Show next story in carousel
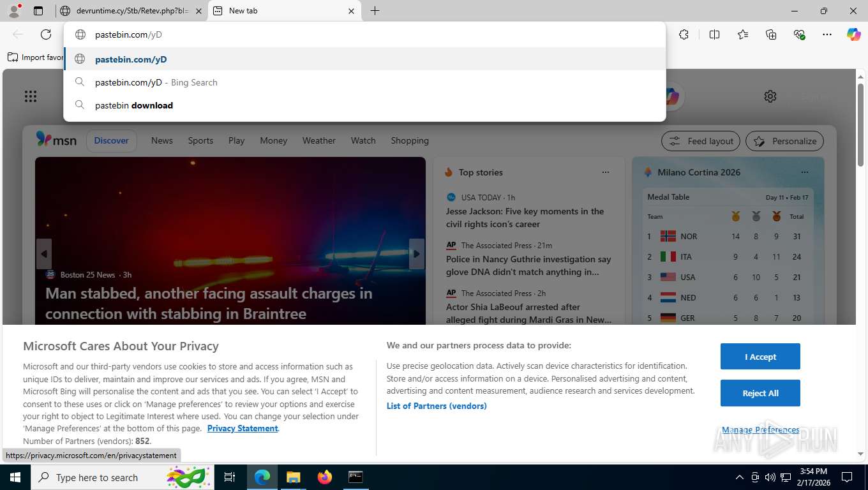The width and height of the screenshot is (868, 490). pos(417,254)
